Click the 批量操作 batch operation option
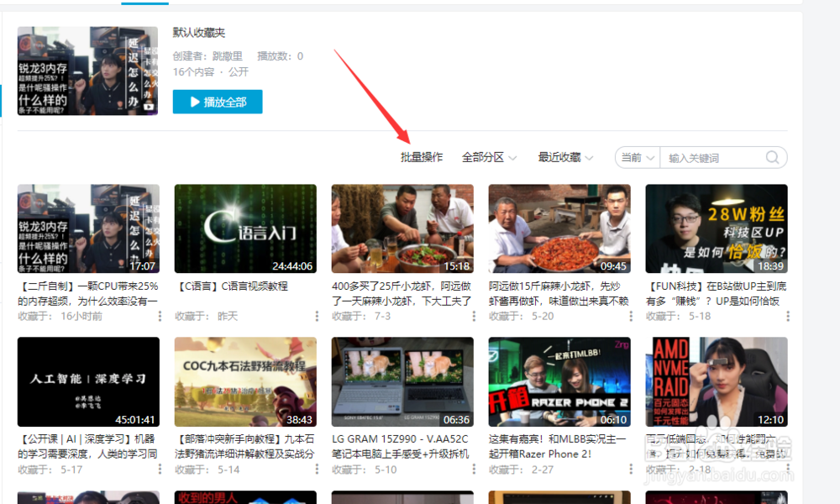 point(420,157)
